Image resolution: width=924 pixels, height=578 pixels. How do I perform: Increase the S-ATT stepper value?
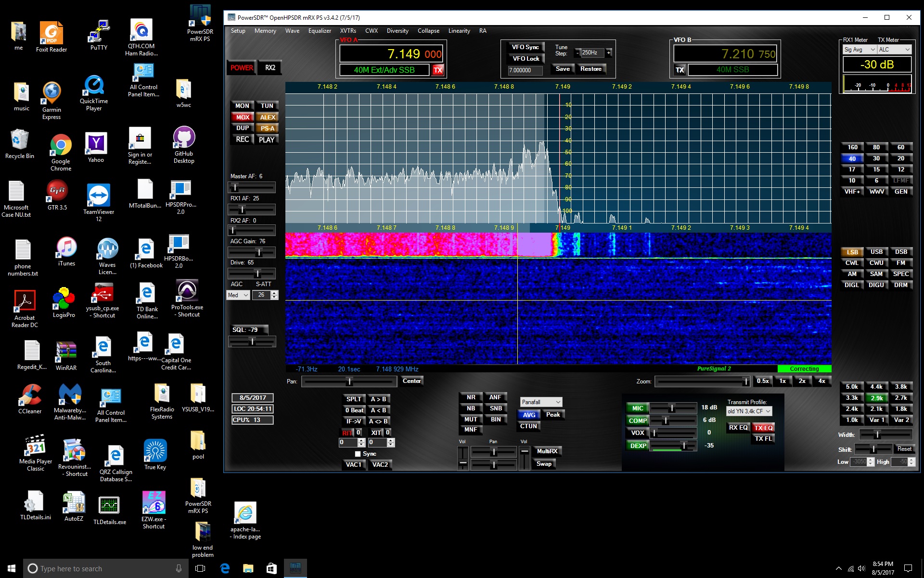(x=274, y=292)
